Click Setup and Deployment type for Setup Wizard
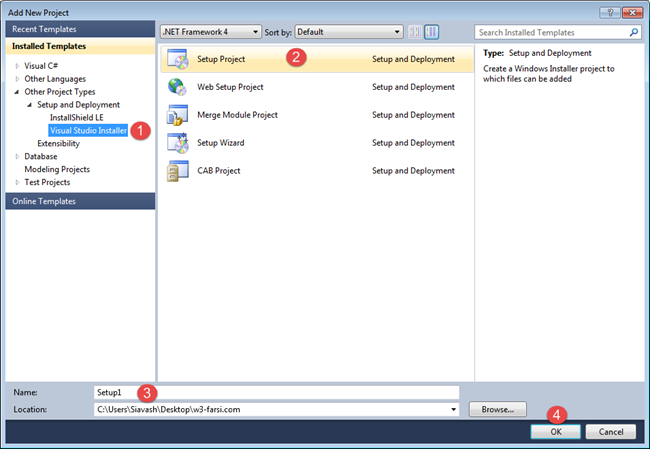This screenshot has height=449, width=650. point(413,143)
